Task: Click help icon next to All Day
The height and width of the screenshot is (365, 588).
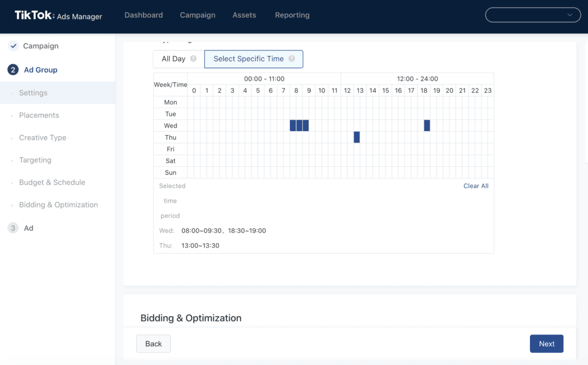Action: [194, 59]
